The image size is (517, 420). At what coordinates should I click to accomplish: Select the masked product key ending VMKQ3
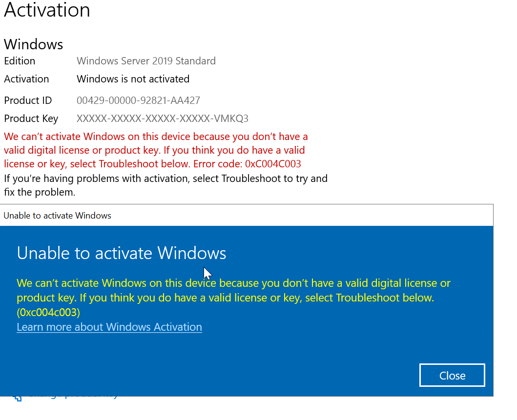163,119
